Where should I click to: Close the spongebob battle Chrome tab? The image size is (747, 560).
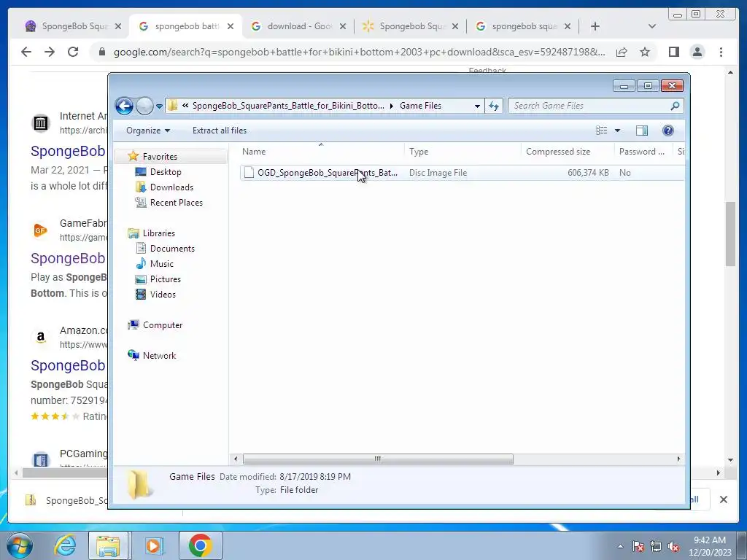tap(231, 26)
